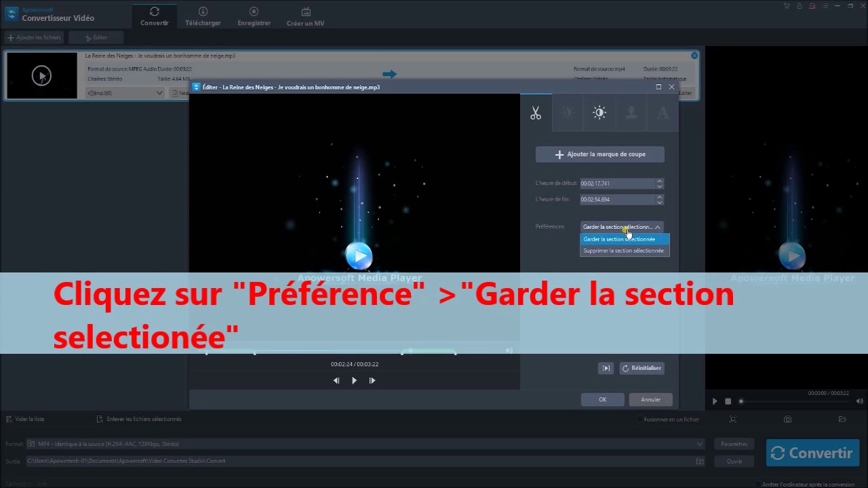The image size is (868, 488).
Task: Browse output folder icon in Sortie field
Action: click(700, 461)
